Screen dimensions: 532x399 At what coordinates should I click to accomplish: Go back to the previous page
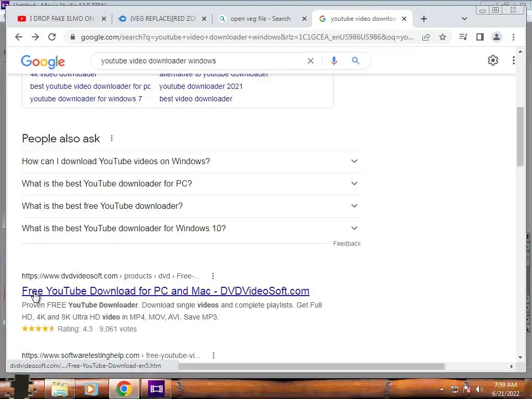click(19, 37)
